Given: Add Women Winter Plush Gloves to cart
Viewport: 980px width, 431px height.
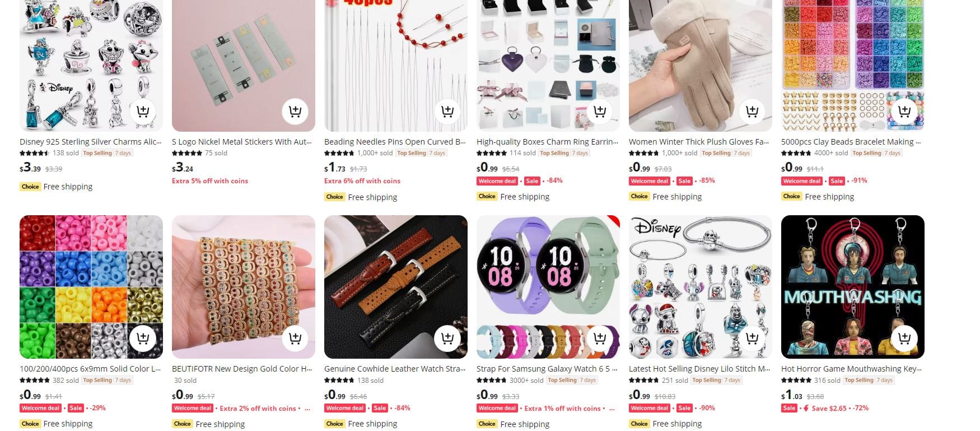Looking at the screenshot, I should click(x=752, y=111).
